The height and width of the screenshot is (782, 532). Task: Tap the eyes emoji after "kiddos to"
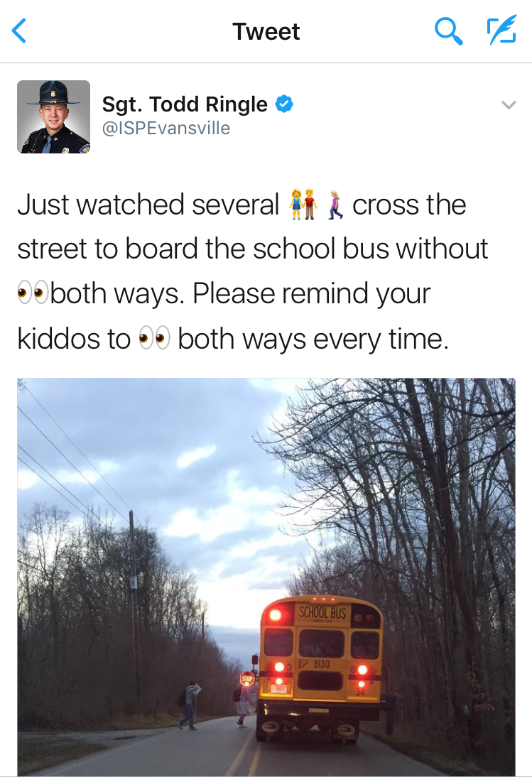[154, 338]
